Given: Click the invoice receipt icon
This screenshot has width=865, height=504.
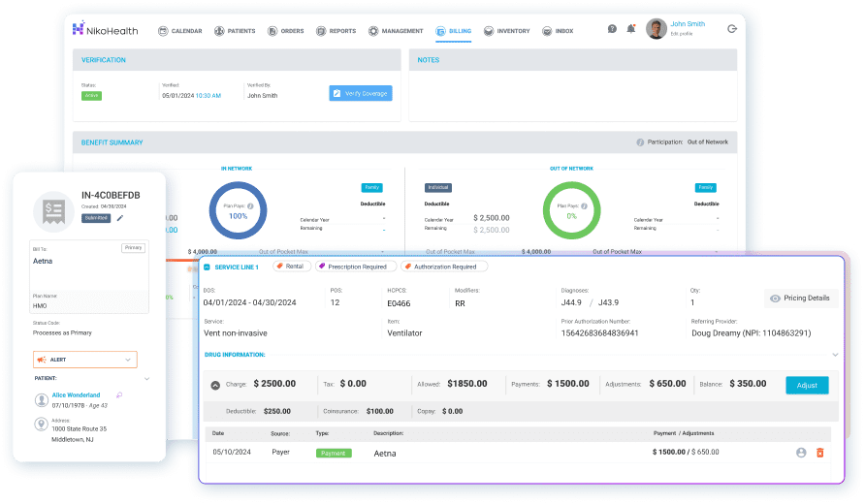Looking at the screenshot, I should (53, 211).
